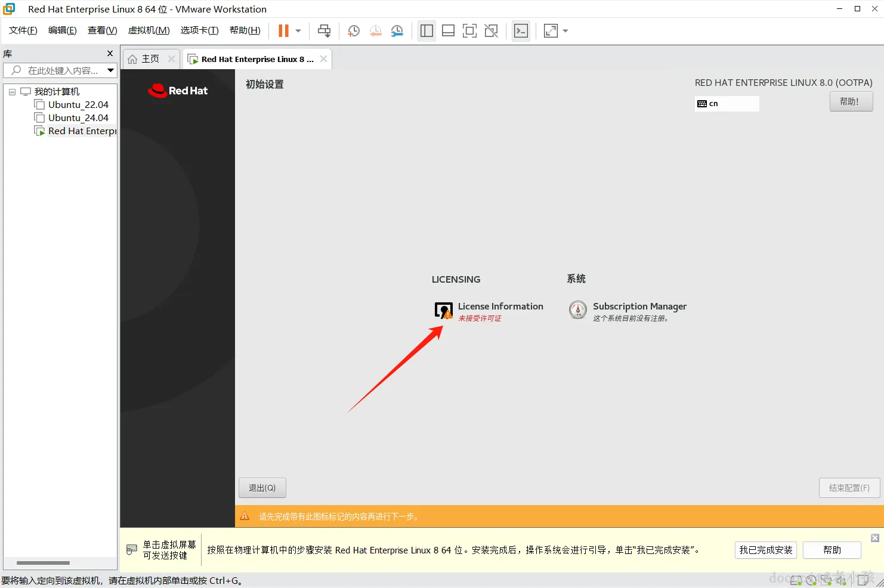
Task: Open the 帮助(H) menu
Action: click(x=245, y=30)
